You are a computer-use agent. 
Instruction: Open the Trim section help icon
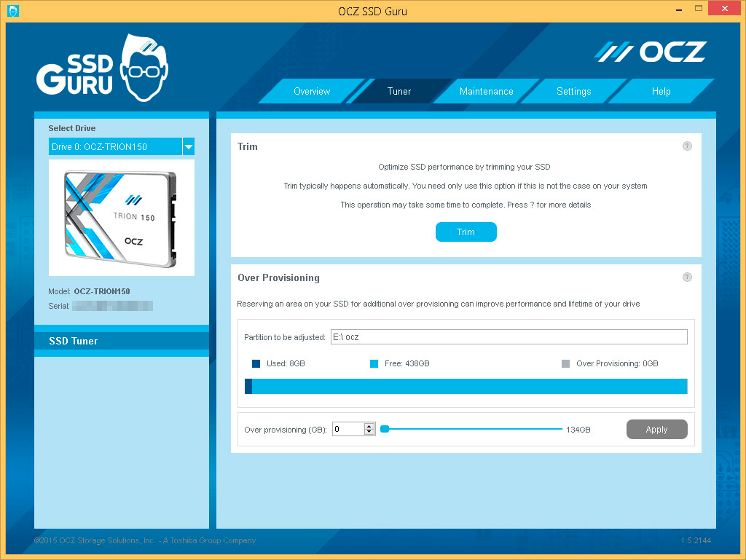click(686, 146)
